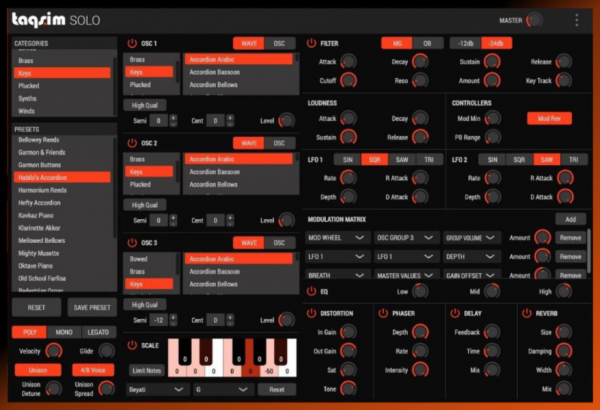The width and height of the screenshot is (600, 410).
Task: Select Accordion Bassoon in the OSC 1 list
Action: pos(238,72)
